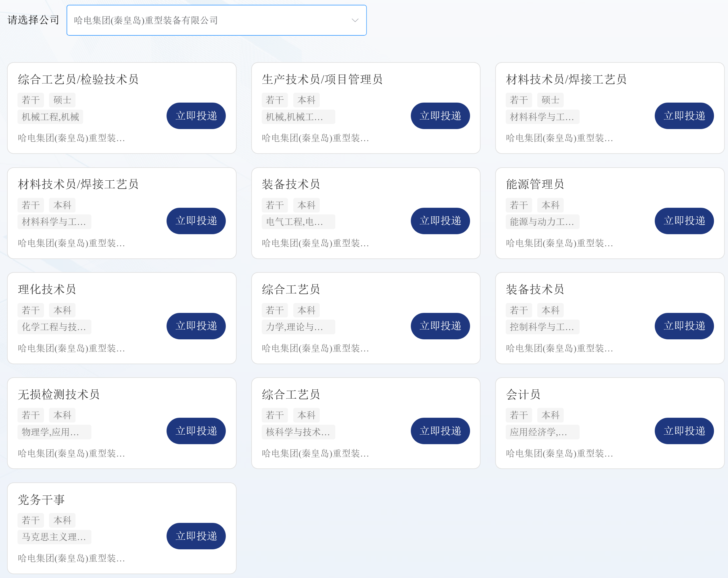Apply to 综合工艺员/检验技术员 position
Screen dimensions: 728x578
coord(196,116)
